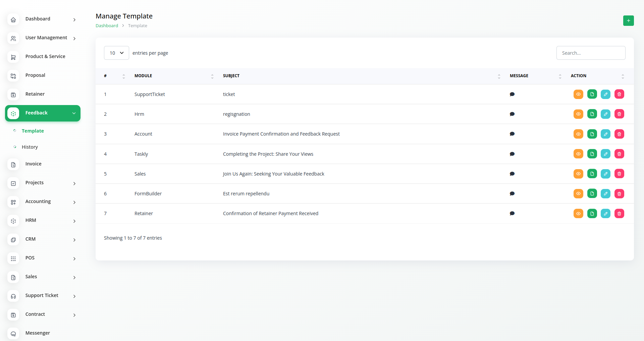
Task: Click the Dashboard breadcrumb link
Action: tap(107, 26)
